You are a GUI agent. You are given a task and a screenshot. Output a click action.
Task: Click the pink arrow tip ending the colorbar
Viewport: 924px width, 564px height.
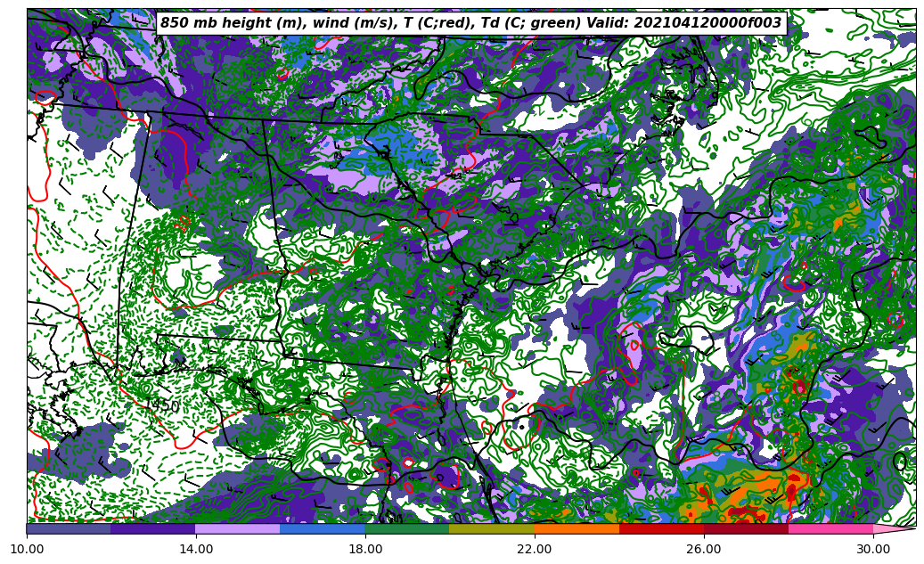pyautogui.click(x=894, y=528)
